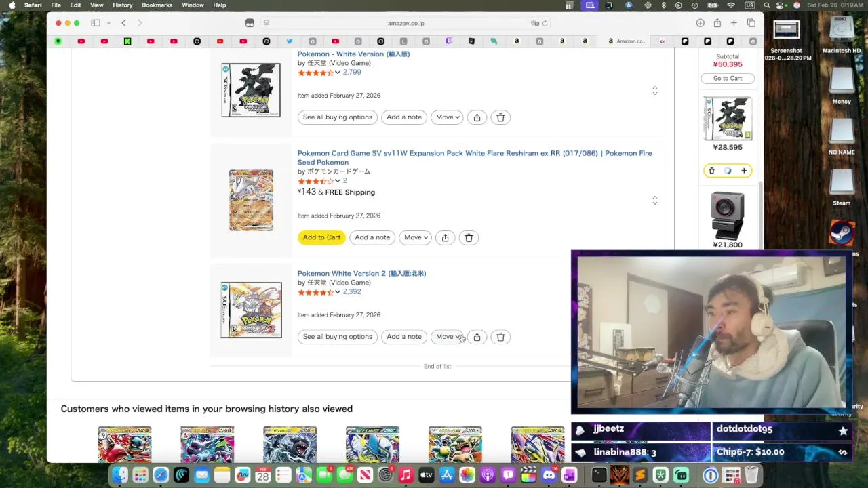Launch Launchpad from the Dock

pos(140,475)
